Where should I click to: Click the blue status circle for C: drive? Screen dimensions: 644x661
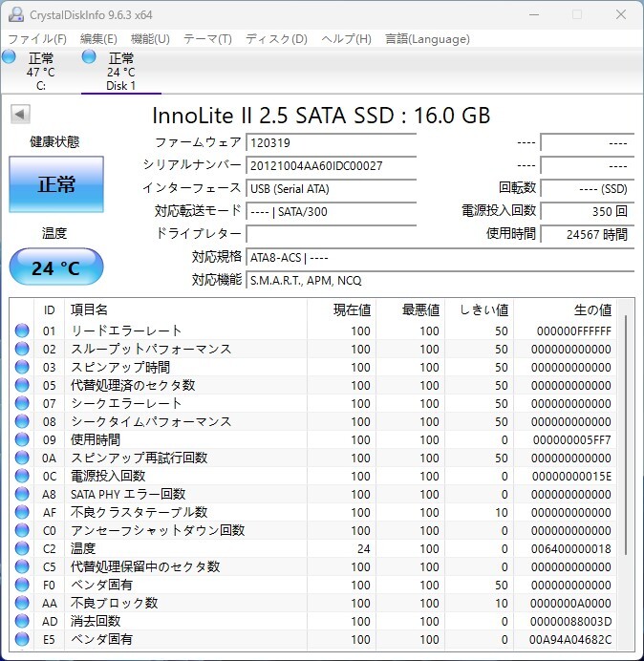tap(9, 56)
